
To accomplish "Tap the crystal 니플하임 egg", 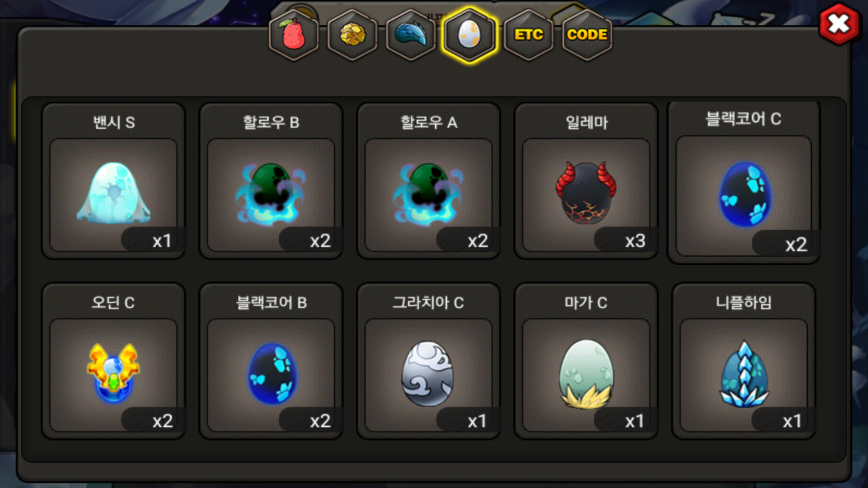I will 744,361.
